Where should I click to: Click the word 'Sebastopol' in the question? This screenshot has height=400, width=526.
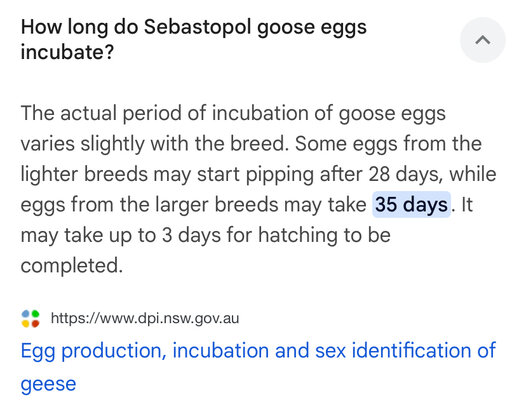[198, 27]
